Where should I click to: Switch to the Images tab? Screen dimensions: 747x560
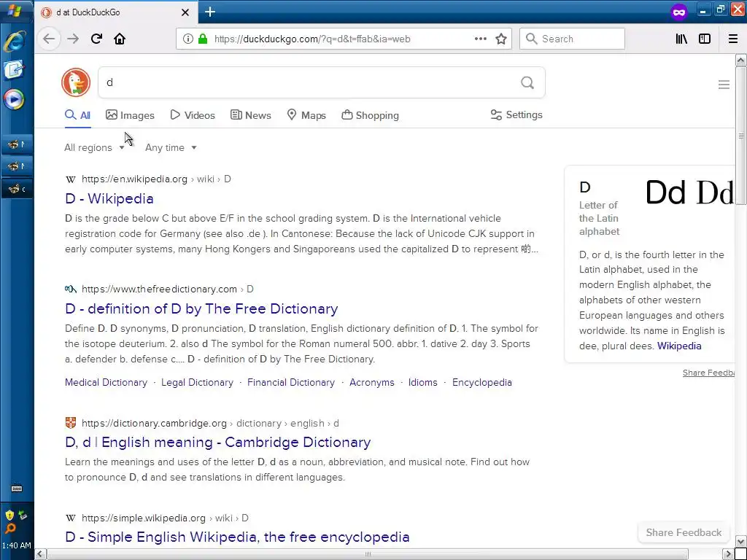click(x=130, y=115)
